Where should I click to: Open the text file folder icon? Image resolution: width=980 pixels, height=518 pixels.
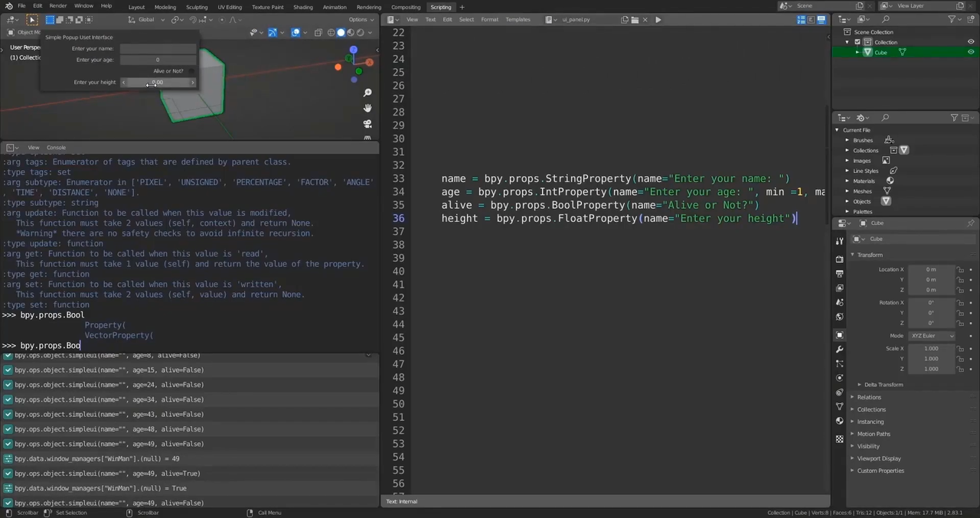[x=635, y=19]
